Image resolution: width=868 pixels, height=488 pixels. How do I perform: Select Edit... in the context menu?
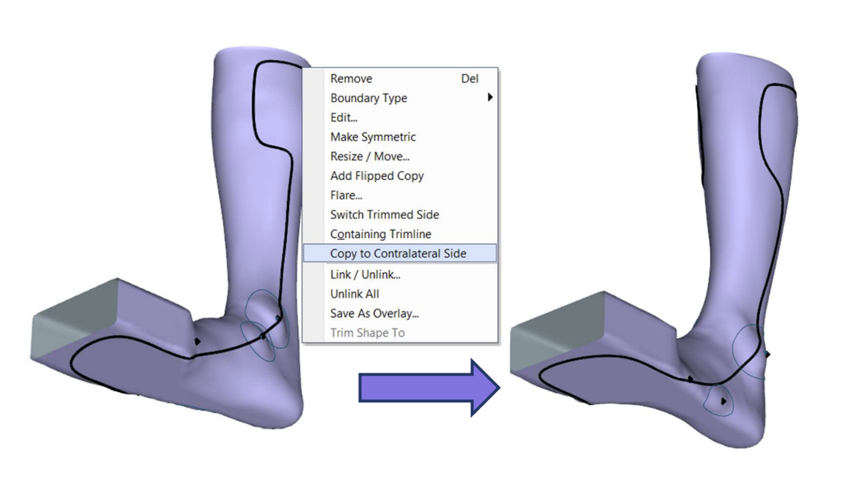(343, 117)
